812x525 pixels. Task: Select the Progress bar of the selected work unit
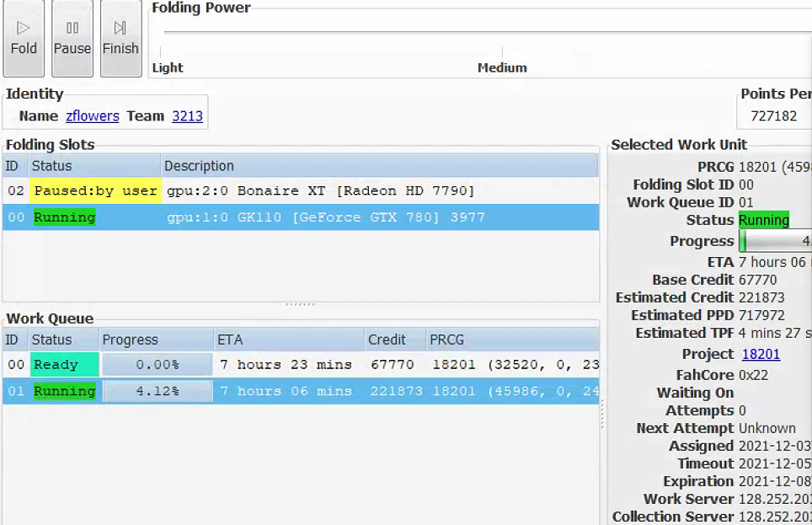click(x=775, y=241)
